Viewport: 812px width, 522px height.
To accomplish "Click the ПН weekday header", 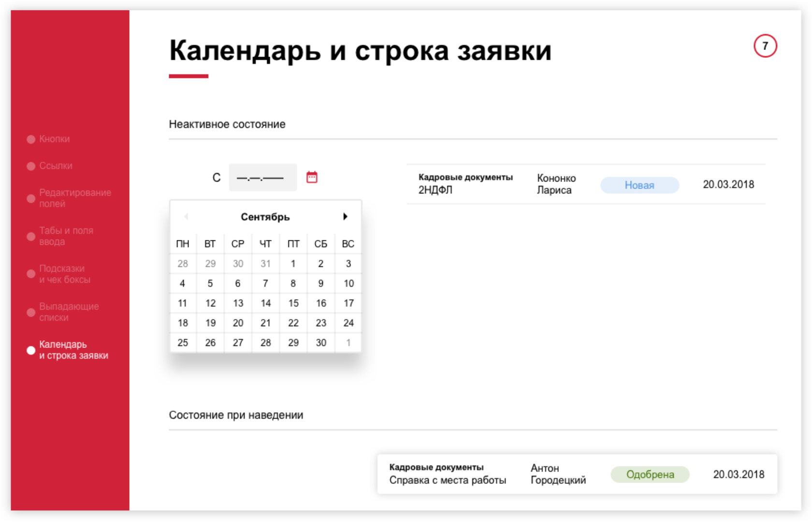I will [x=183, y=244].
